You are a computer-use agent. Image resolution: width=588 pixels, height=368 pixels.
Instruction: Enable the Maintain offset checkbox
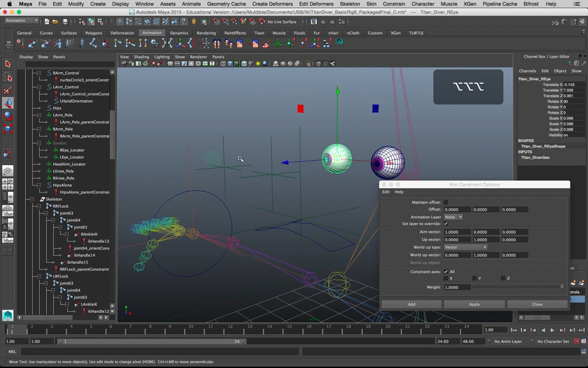(446, 202)
